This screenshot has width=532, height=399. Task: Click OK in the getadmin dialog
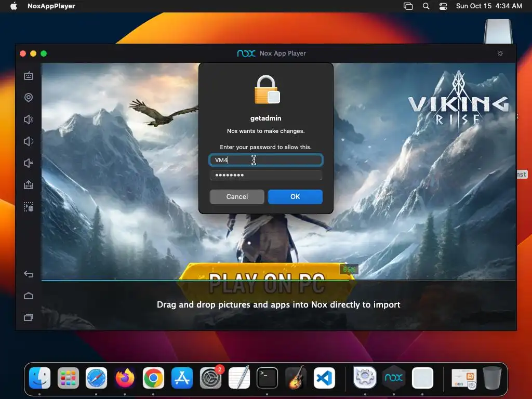pos(295,197)
